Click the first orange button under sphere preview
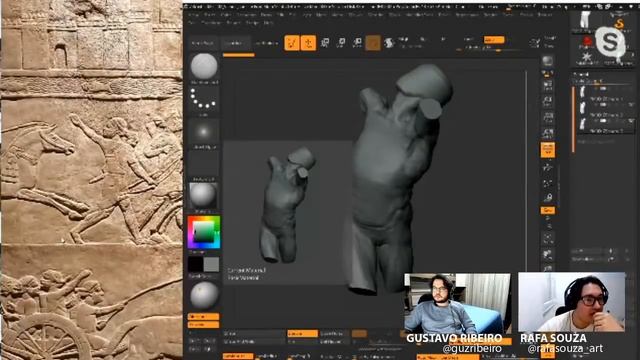640x360 pixels. coord(204,317)
